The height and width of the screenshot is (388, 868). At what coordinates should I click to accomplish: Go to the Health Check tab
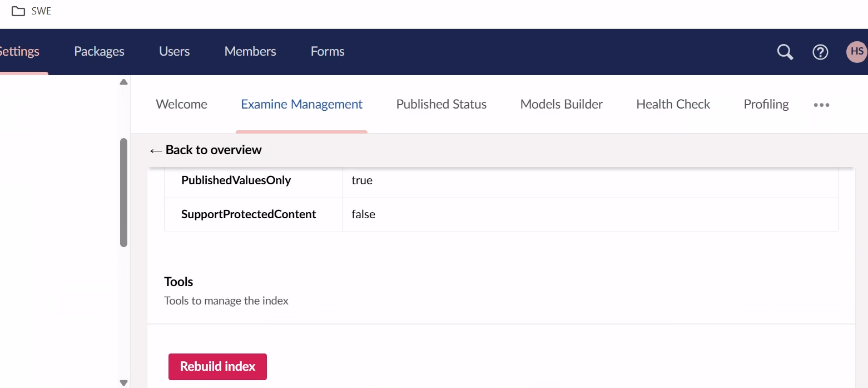(673, 104)
